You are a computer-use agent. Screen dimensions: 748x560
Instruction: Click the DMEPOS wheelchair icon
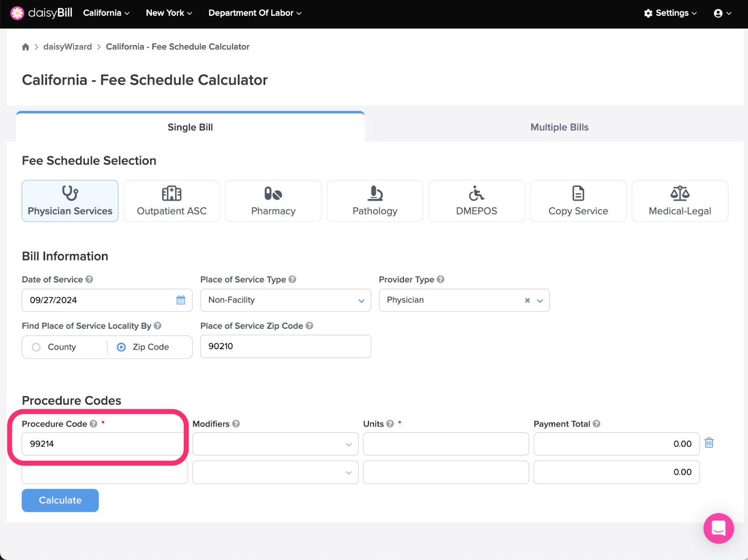point(476,193)
